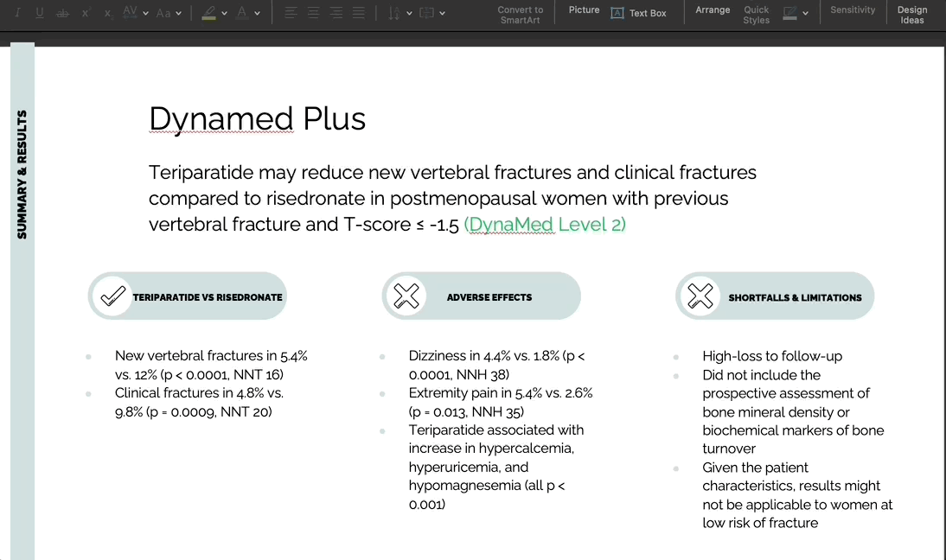The image size is (946, 560).
Task: Click the High-loss to follow-up bullet
Action: [x=772, y=356]
